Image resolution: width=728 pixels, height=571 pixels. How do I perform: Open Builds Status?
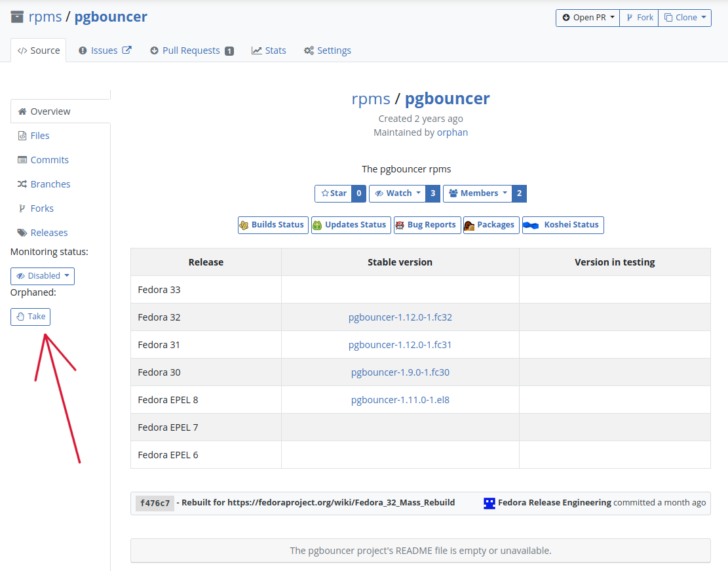point(273,225)
